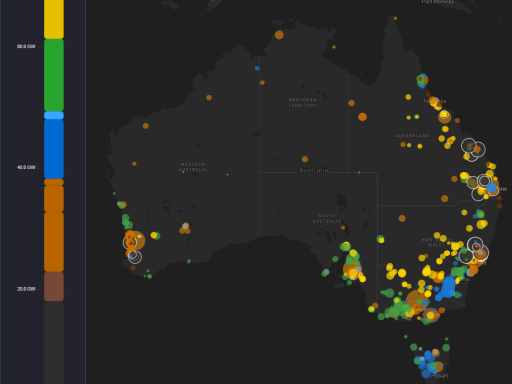Select the teal marker in far north Queensland
Screen dimensions: 512x384
tap(422, 80)
